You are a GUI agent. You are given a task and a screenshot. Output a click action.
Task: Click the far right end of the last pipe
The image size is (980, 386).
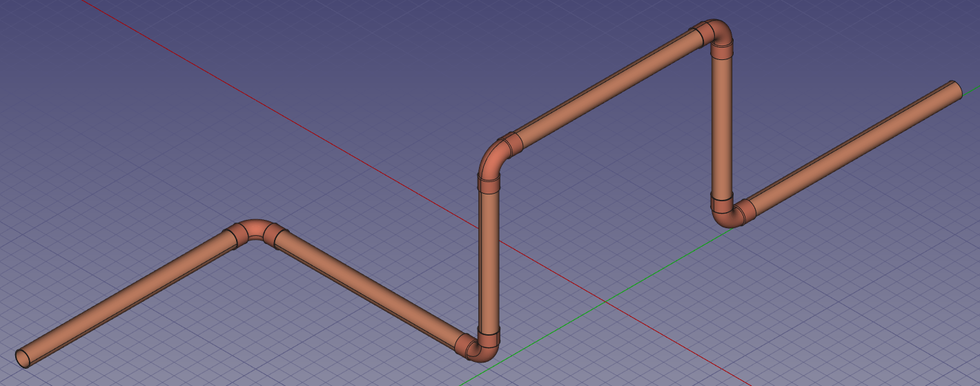pos(958,88)
